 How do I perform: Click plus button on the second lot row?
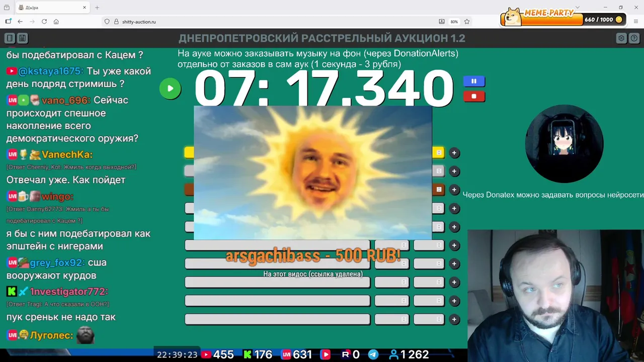pyautogui.click(x=454, y=171)
